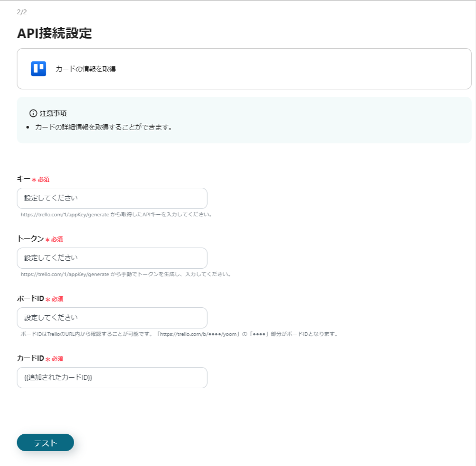Click the テスト button

click(45, 443)
